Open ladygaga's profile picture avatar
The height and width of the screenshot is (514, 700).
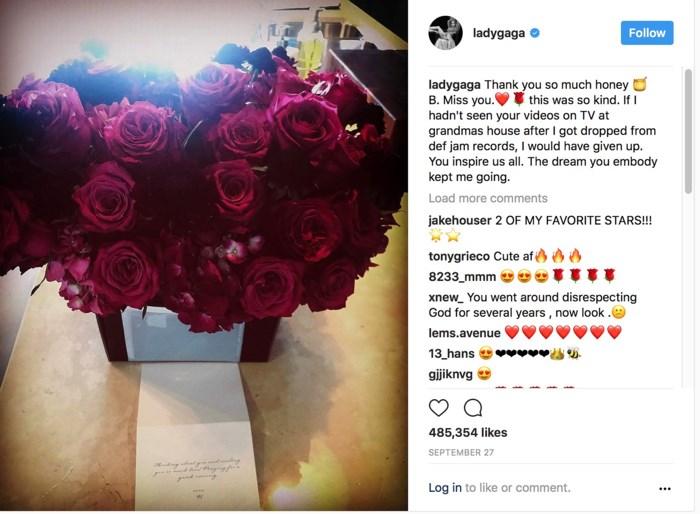tap(446, 33)
